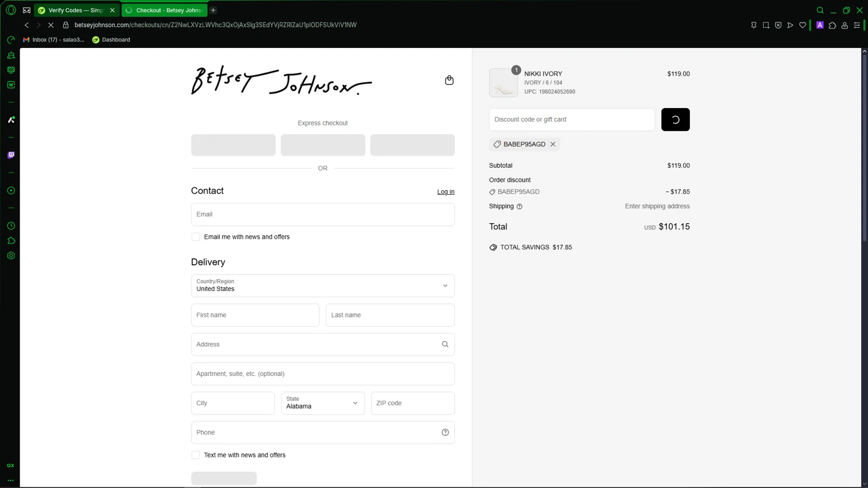Open GX Control speedometer in sidebar
868x488 pixels.
pyautogui.click(x=11, y=40)
